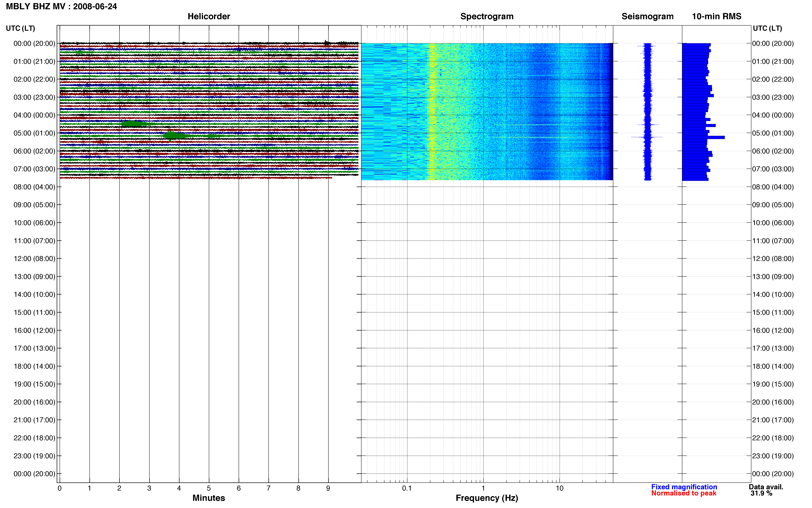Screen dimensions: 812x508
Task: Select the "10-min RMS" panel heading
Action: (x=716, y=16)
